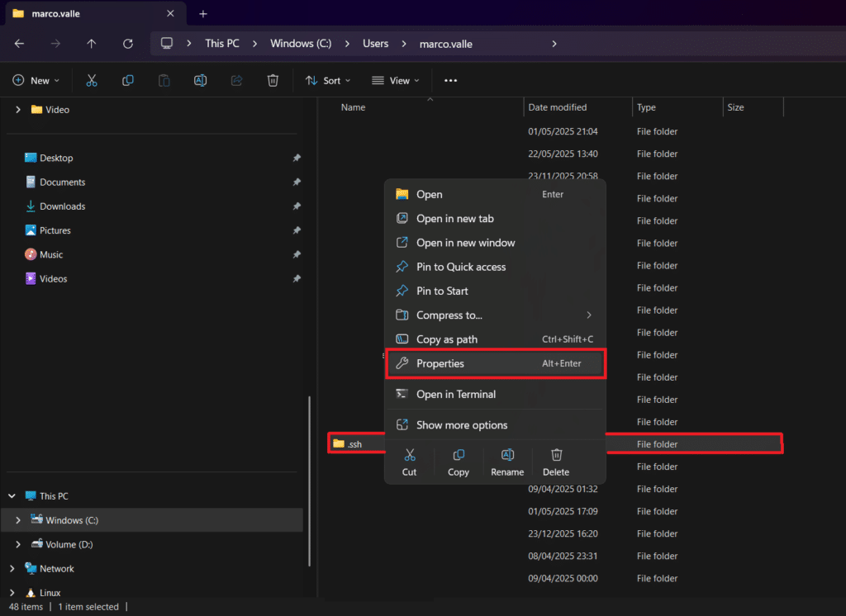Collapse the This PC tree node
The image size is (846, 616).
[x=12, y=496]
